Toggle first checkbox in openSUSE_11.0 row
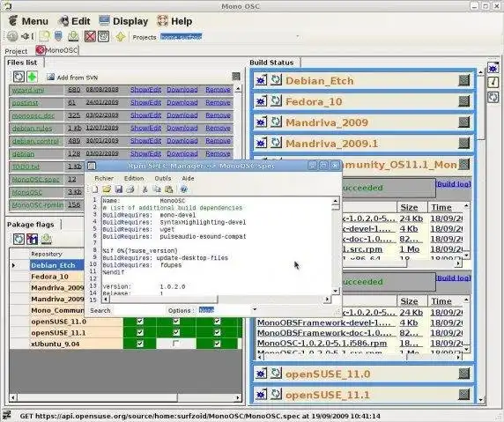The image size is (504, 422). [x=140, y=322]
